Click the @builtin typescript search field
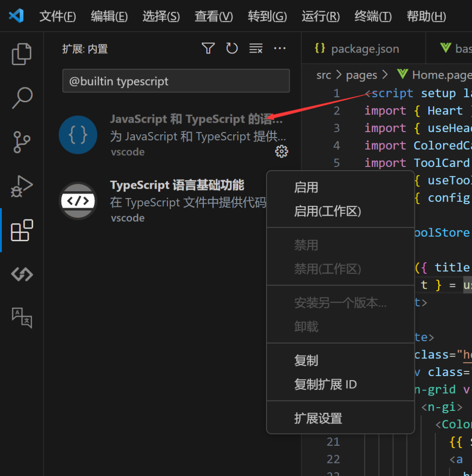The width and height of the screenshot is (472, 476). (x=176, y=81)
